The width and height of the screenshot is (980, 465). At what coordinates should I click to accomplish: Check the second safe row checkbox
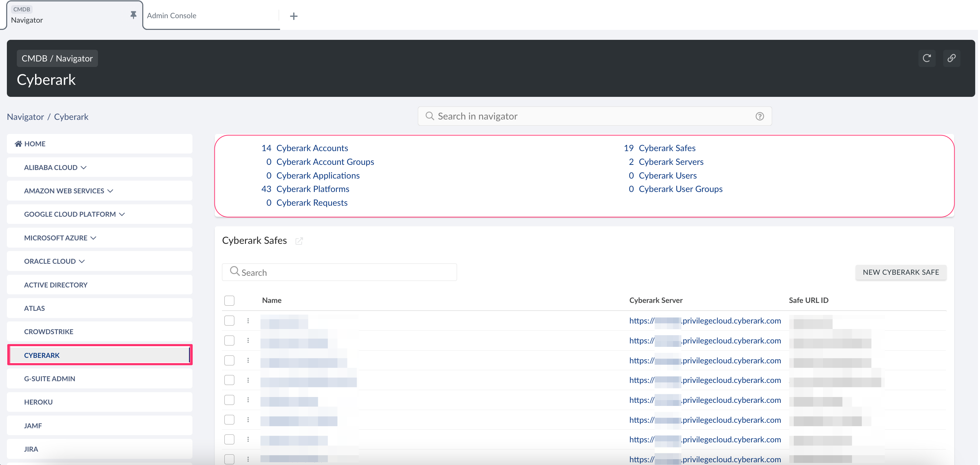pyautogui.click(x=230, y=341)
